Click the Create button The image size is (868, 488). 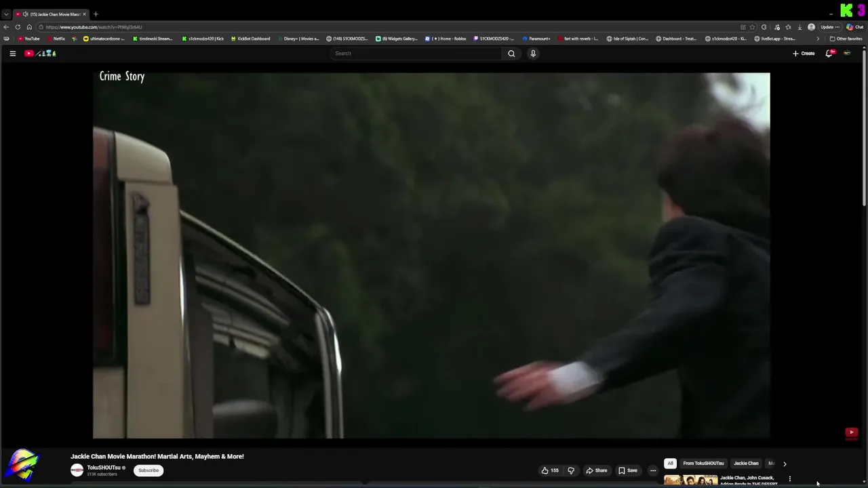coord(804,54)
